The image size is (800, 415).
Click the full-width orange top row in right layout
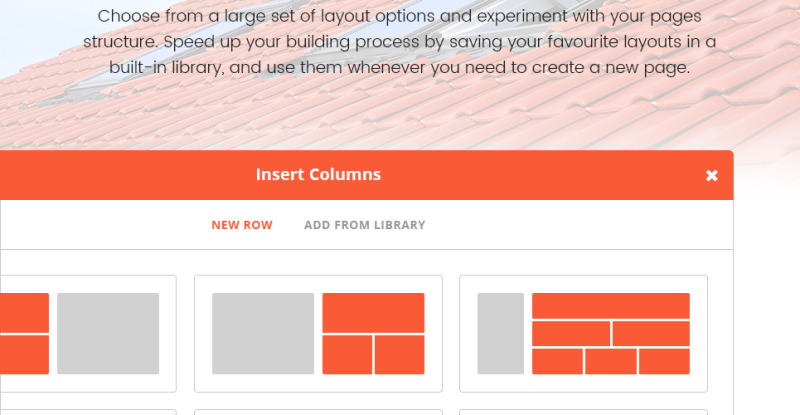(611, 306)
